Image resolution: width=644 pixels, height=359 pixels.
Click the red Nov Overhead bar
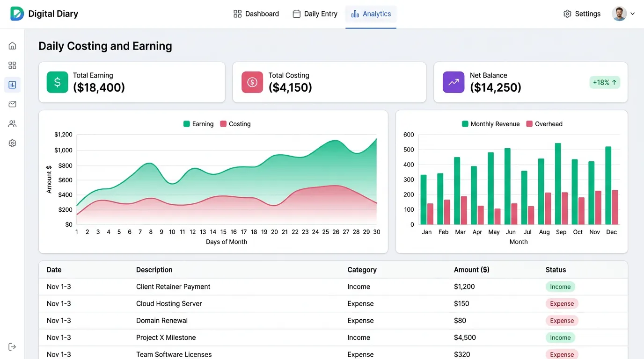click(598, 208)
